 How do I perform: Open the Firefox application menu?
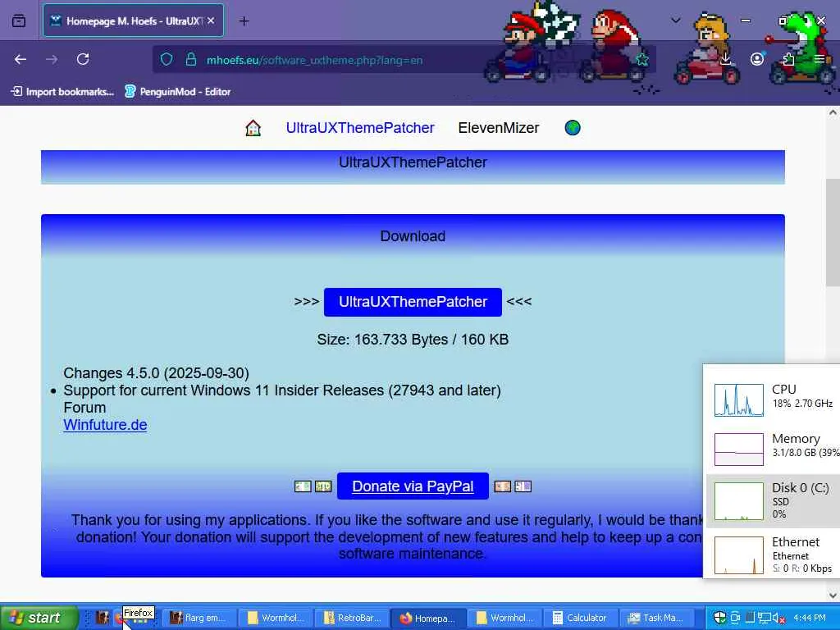coord(819,59)
